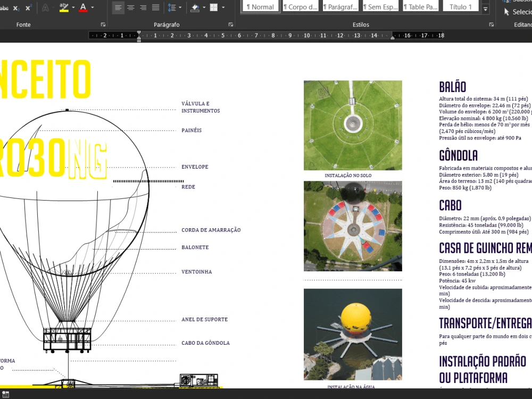Image resolution: width=532 pixels, height=399 pixels.
Task: Click the REDE diagram label
Action: 188,187
